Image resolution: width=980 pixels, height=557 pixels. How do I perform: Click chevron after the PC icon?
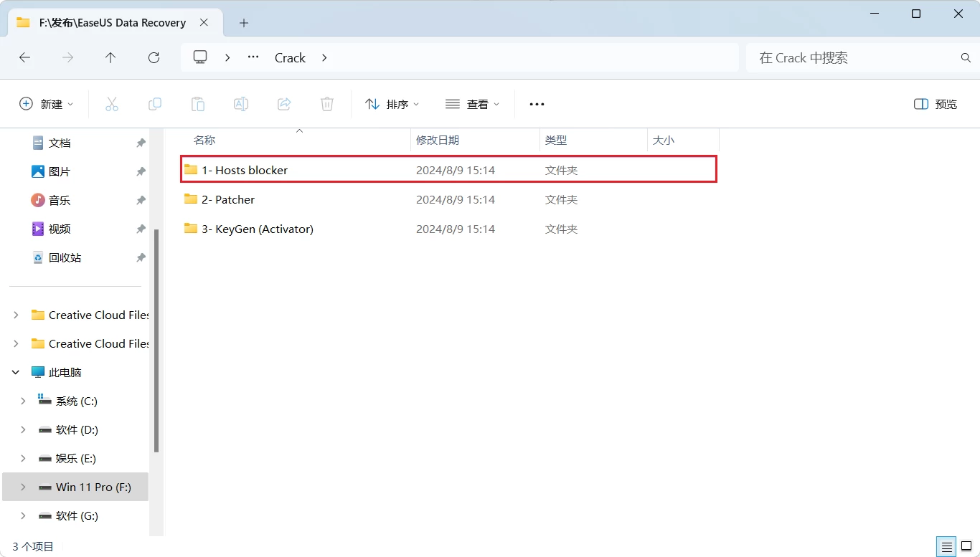[x=227, y=57]
